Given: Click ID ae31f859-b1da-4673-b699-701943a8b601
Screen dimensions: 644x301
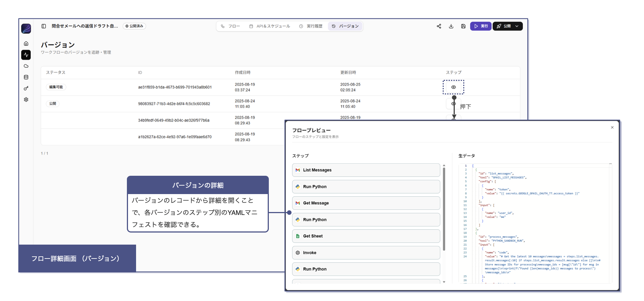Looking at the screenshot, I should (175, 87).
